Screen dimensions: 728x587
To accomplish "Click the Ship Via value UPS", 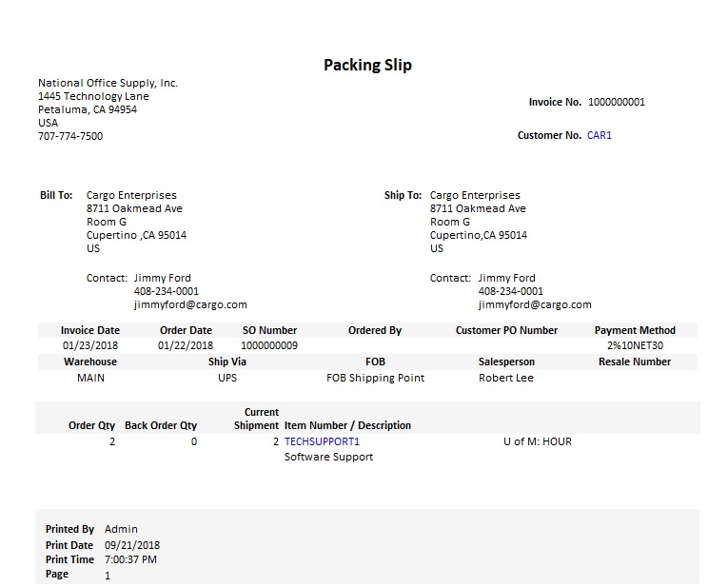I will (x=227, y=378).
